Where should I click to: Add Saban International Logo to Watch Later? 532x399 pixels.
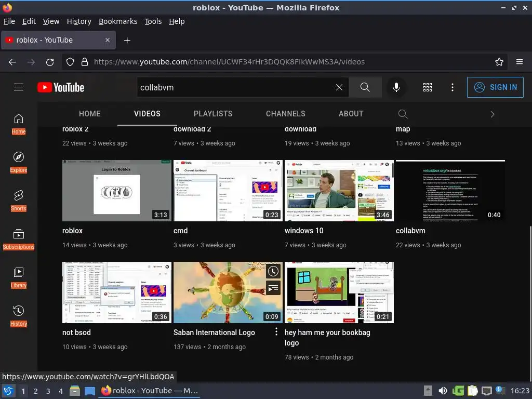pyautogui.click(x=273, y=271)
